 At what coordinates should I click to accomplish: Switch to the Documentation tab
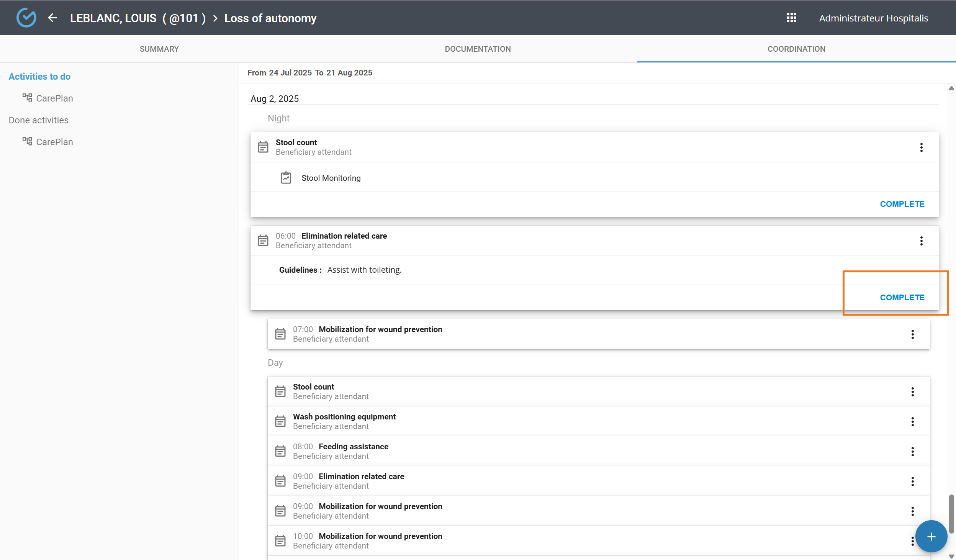pyautogui.click(x=478, y=49)
